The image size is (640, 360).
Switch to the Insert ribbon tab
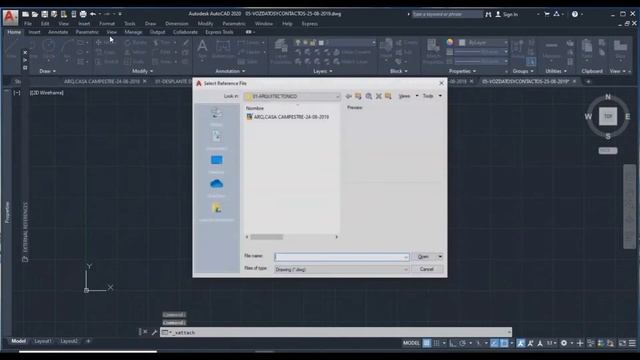click(34, 32)
